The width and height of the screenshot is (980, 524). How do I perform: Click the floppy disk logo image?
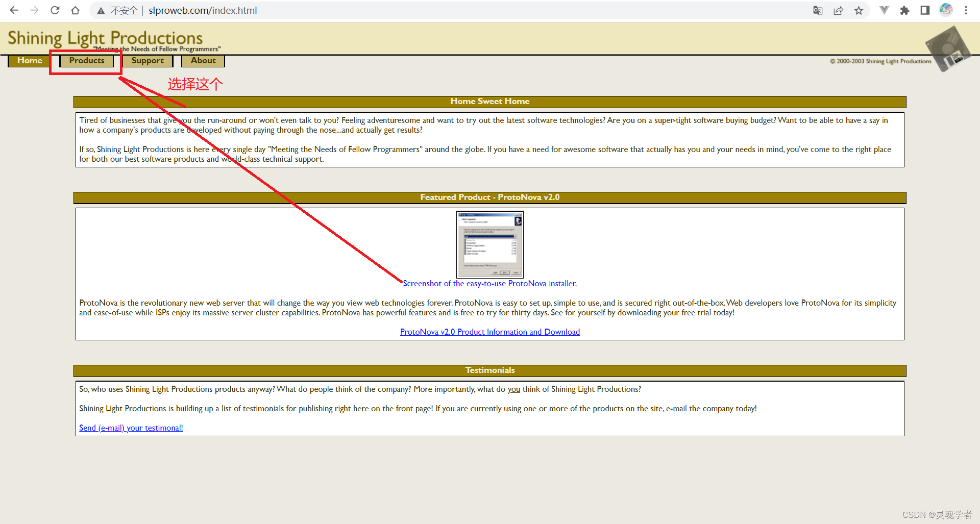pyautogui.click(x=948, y=49)
